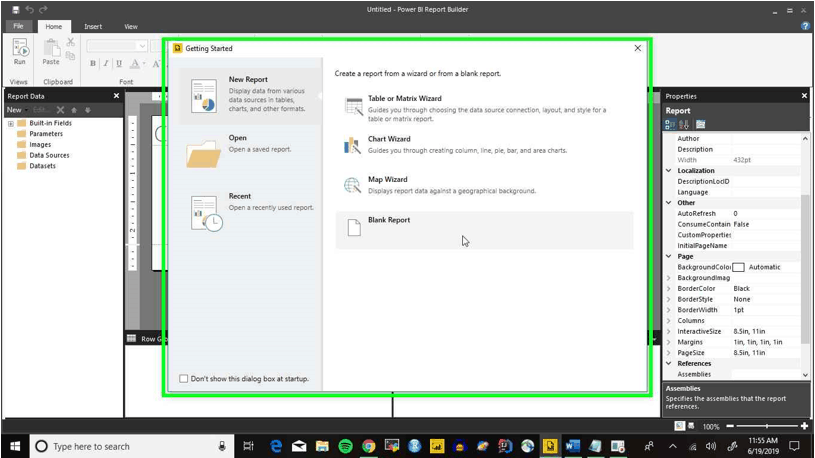Select the Parameters folder in Report Data

coord(40,134)
